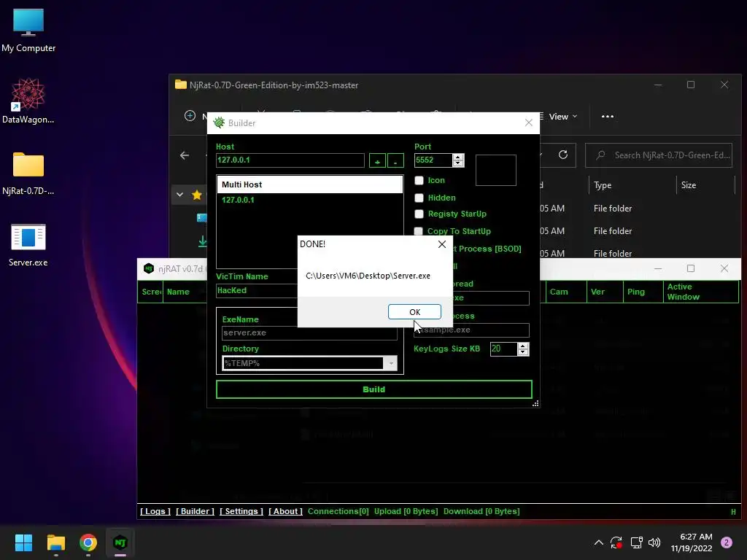747x560 pixels.
Task: Decrease KeyLogs Size KB value
Action: 523,352
